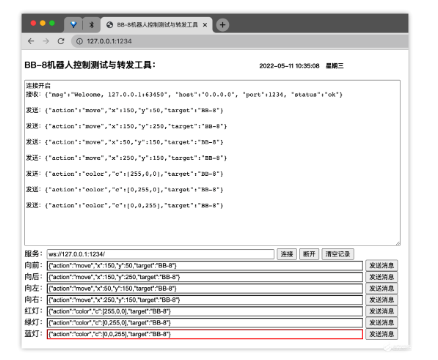Click the page heading BB-8机器人控制测试与转发工具
This screenshot has height=360, width=438.
(x=90, y=65)
